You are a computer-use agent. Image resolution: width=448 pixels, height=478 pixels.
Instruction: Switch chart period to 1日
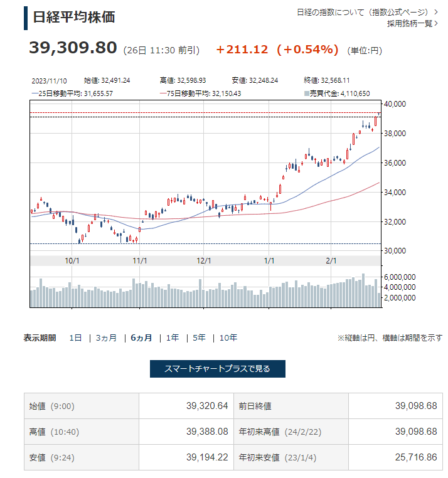[75, 337]
